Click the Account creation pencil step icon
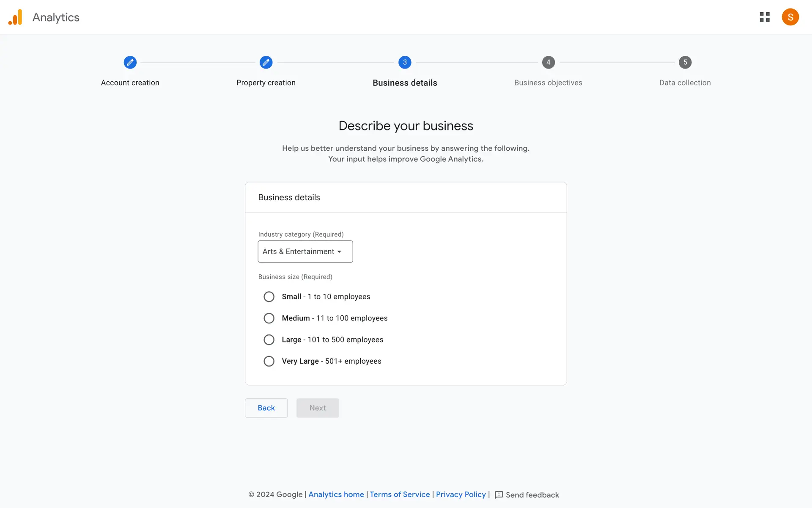Screen dimensions: 812x508 coord(130,62)
